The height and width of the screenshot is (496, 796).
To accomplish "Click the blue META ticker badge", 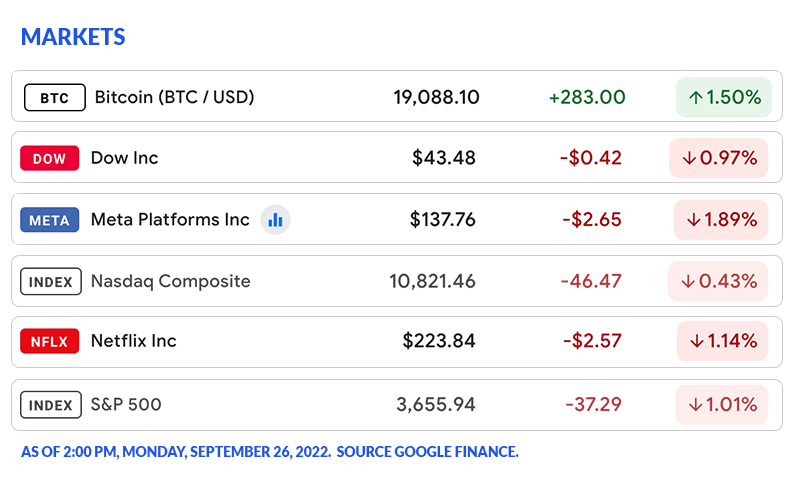I will [50, 220].
